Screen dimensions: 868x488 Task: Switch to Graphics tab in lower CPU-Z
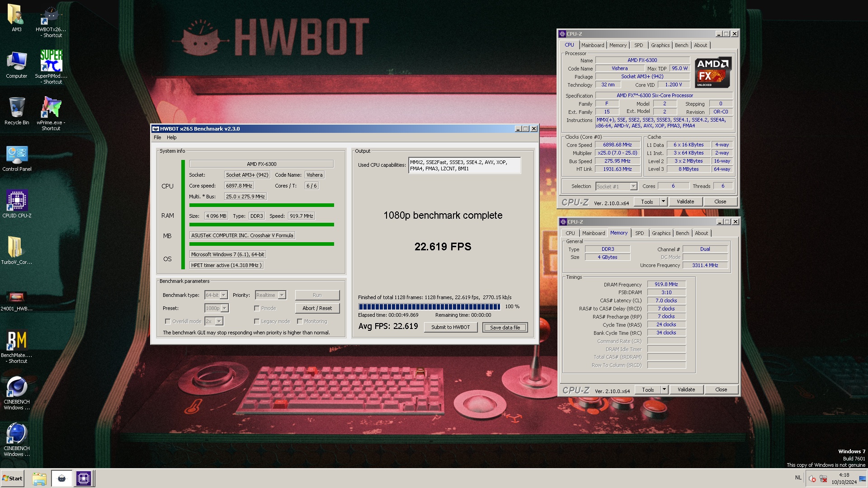661,233
